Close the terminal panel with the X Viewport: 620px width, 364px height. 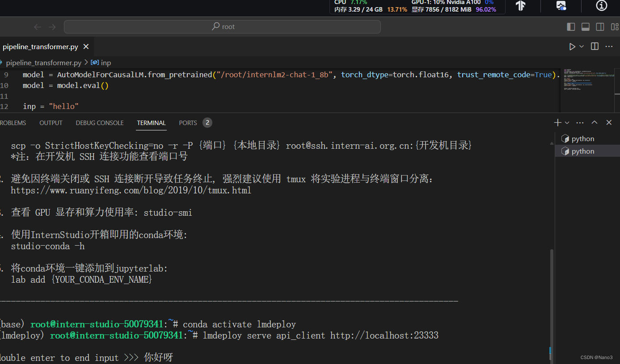pyautogui.click(x=609, y=122)
